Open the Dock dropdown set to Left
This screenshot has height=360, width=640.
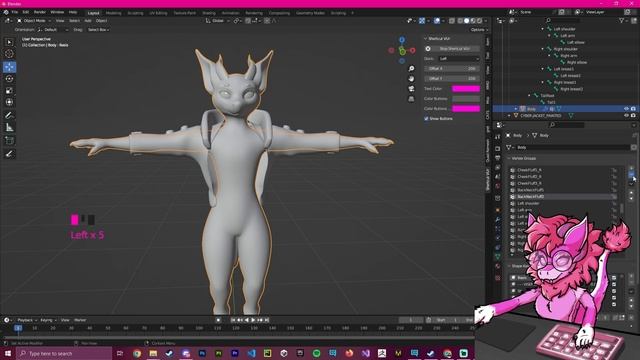point(459,59)
